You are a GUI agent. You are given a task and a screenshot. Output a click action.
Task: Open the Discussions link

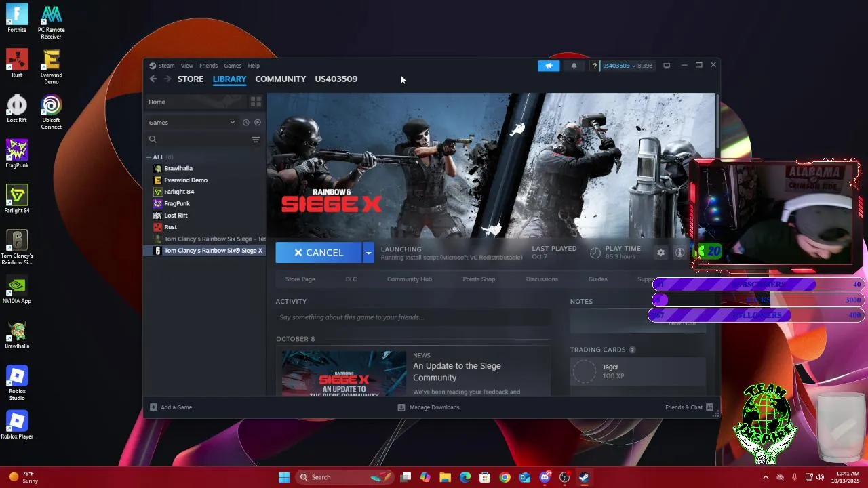[542, 279]
